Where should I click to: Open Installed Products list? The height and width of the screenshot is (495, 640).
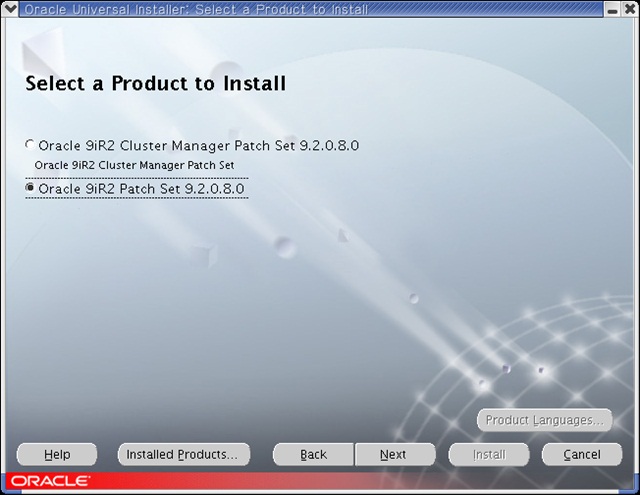pyautogui.click(x=184, y=454)
